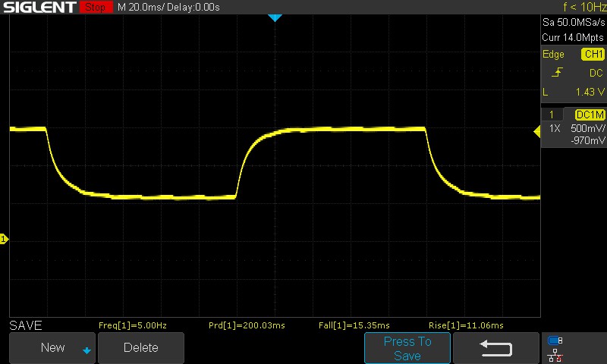This screenshot has width=607, height=364.
Task: Click the Curr 14.0Mpts memory depth
Action: click(x=573, y=37)
